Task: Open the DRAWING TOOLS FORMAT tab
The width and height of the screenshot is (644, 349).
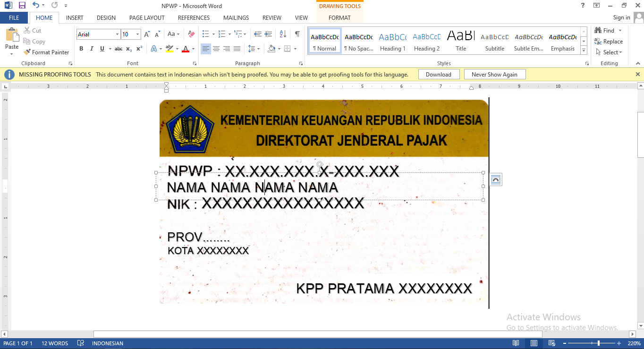Action: click(x=339, y=17)
